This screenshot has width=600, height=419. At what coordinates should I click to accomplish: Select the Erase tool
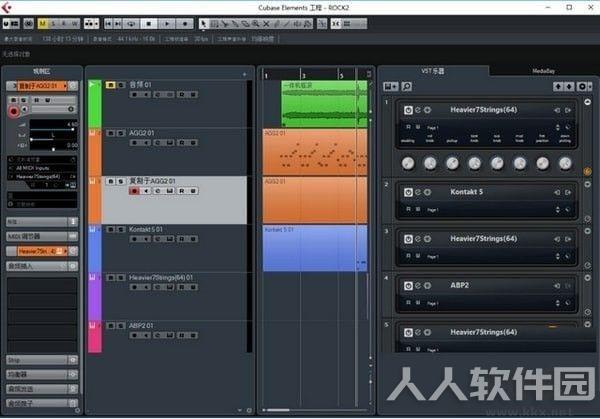point(245,24)
